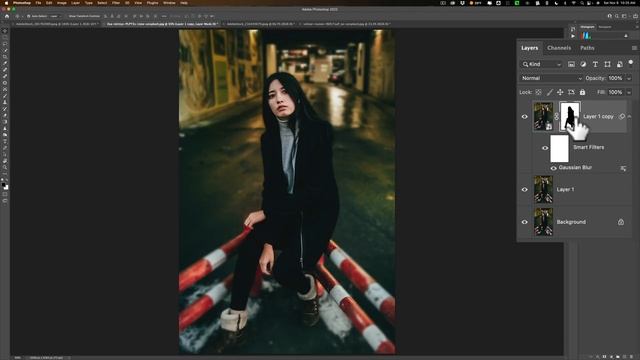Open the Select menu
This screenshot has height=360, width=640.
(102, 3)
